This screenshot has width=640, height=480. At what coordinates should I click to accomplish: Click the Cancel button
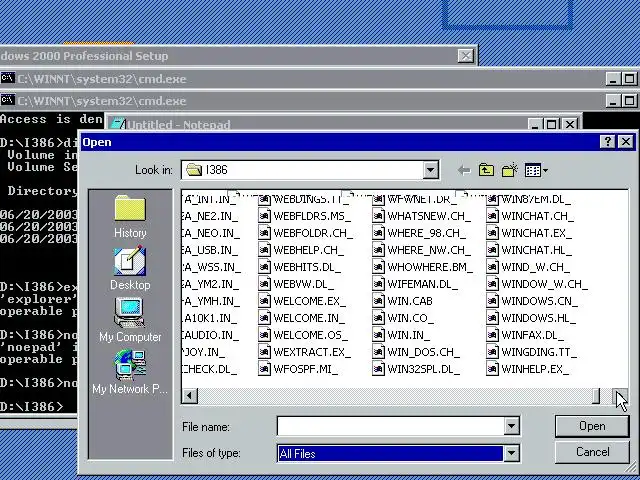(592, 452)
